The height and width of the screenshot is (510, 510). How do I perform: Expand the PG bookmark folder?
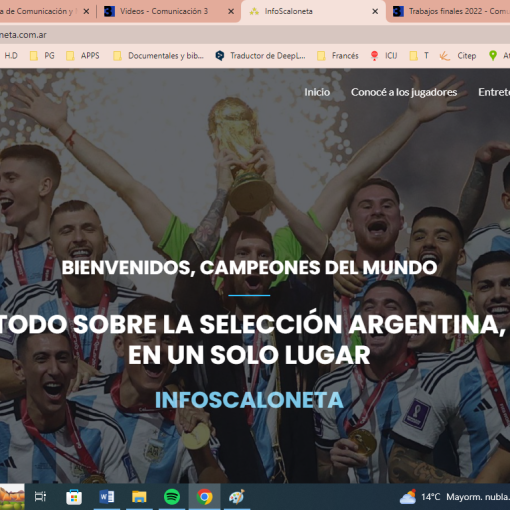pyautogui.click(x=42, y=56)
